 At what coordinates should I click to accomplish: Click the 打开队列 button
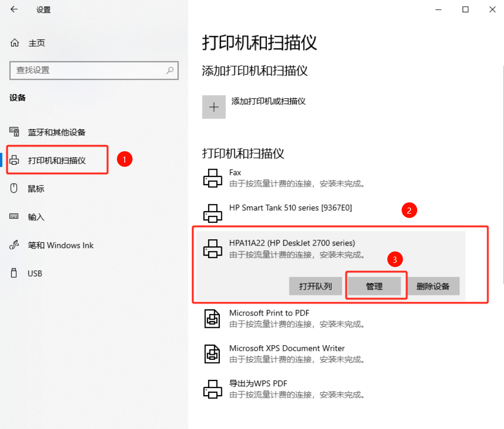point(315,286)
